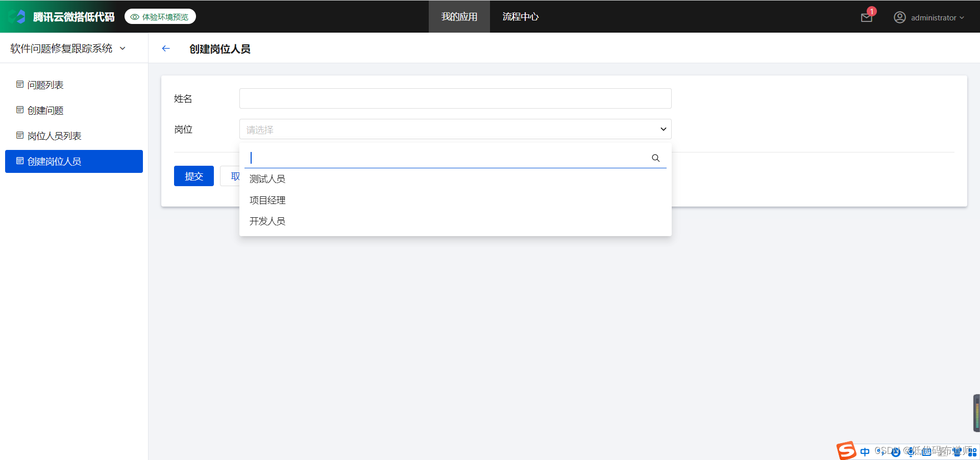Click the administrator avatar icon

900,17
